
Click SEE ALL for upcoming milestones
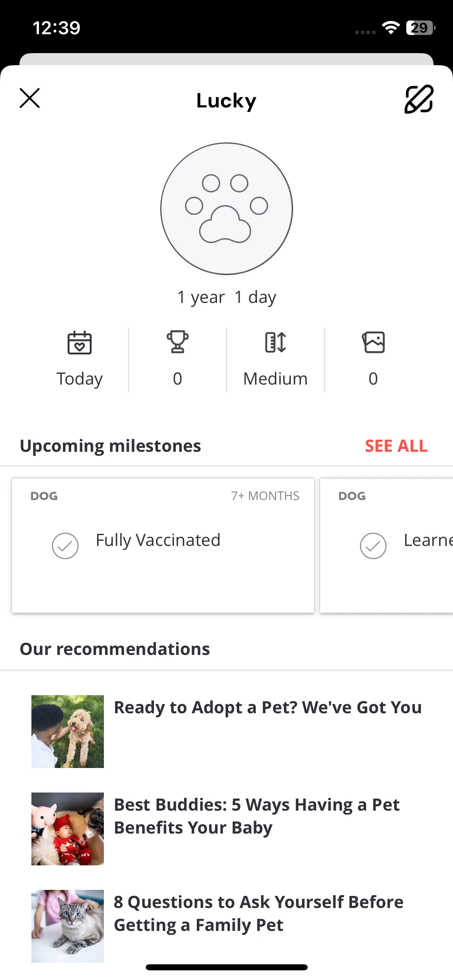pyautogui.click(x=396, y=446)
